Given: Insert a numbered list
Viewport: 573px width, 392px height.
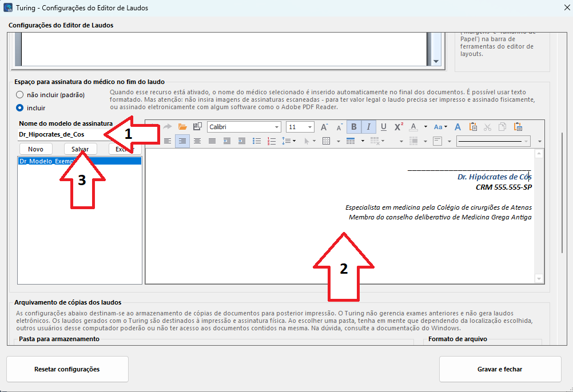Looking at the screenshot, I should [272, 141].
